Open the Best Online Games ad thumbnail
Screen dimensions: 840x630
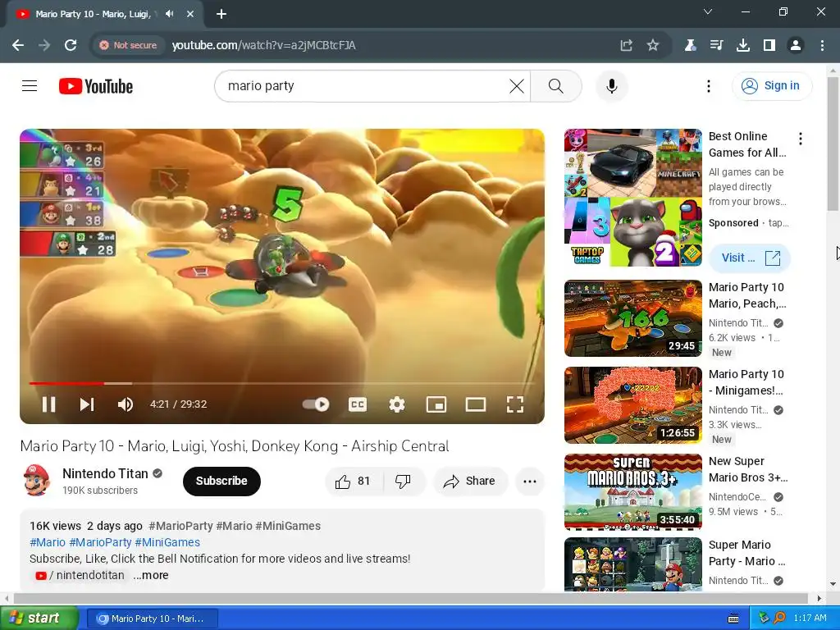coord(632,197)
